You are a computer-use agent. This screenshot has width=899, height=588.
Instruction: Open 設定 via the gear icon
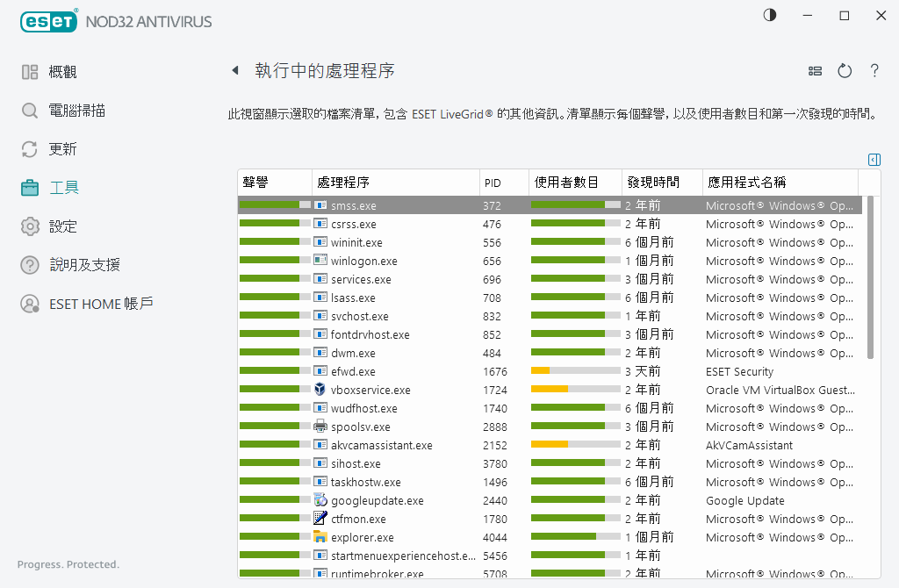coord(28,226)
